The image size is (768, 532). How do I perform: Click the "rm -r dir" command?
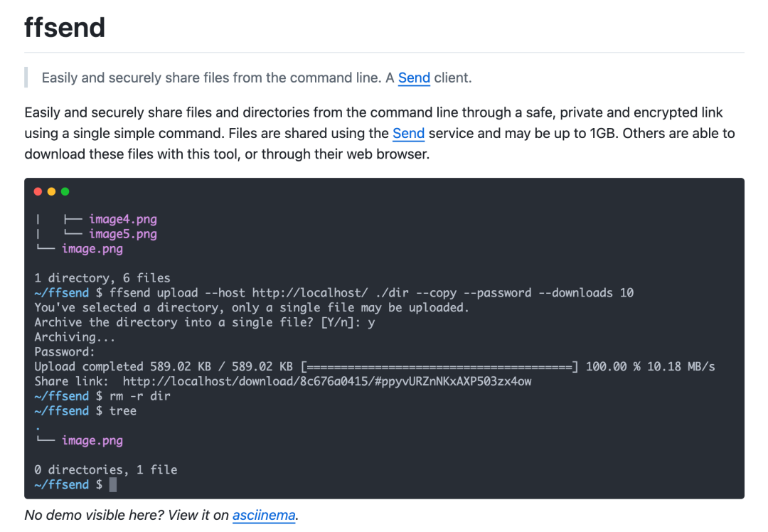(x=139, y=396)
